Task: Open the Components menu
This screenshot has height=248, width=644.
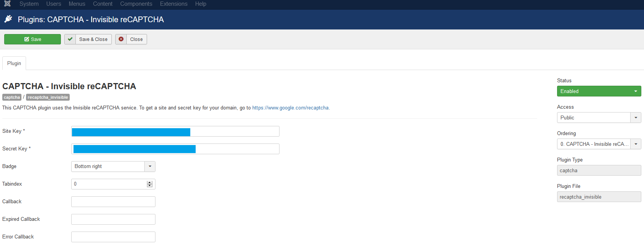Action: click(136, 4)
